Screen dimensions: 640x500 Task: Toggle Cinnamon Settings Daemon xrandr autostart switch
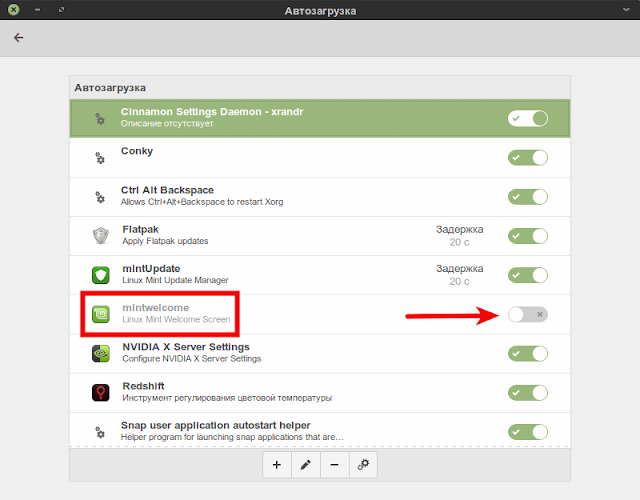point(528,118)
